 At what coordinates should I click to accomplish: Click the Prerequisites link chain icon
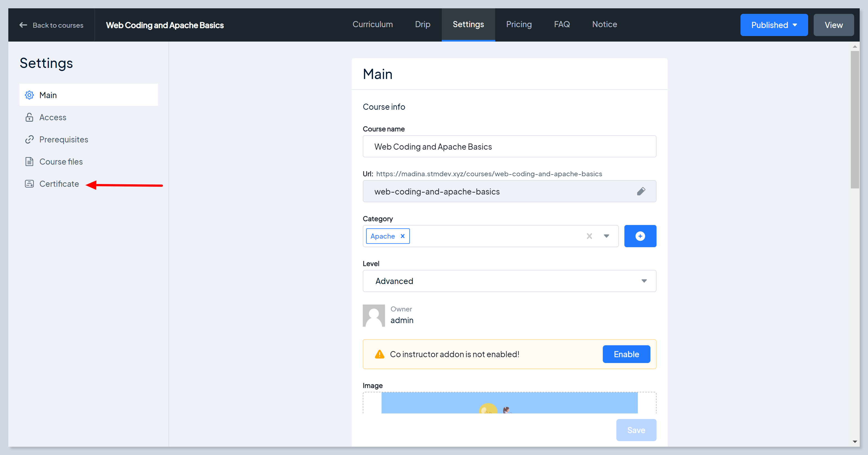[29, 139]
